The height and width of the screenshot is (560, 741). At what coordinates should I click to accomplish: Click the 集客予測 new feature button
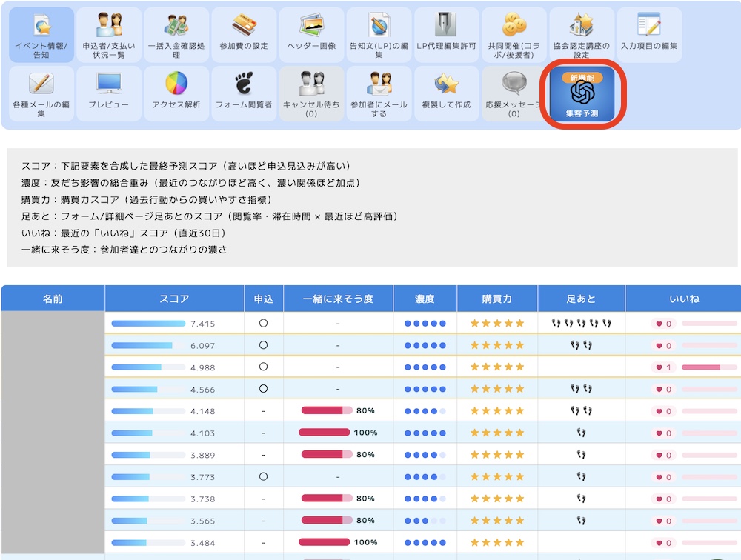(x=582, y=95)
